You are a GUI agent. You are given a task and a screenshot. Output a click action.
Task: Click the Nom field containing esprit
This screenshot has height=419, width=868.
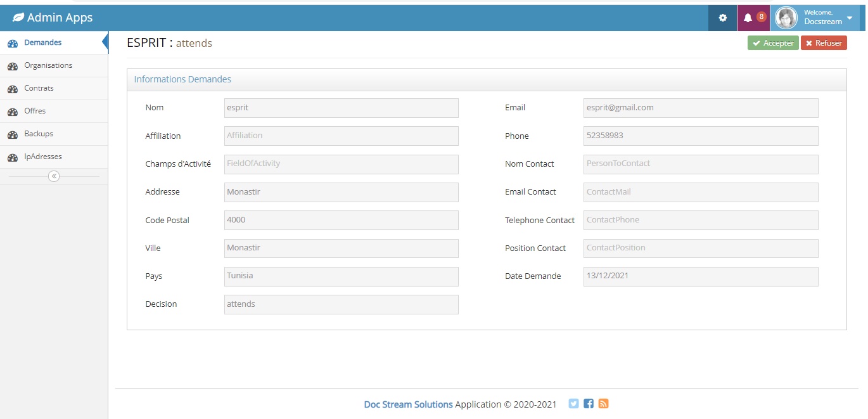pos(341,108)
